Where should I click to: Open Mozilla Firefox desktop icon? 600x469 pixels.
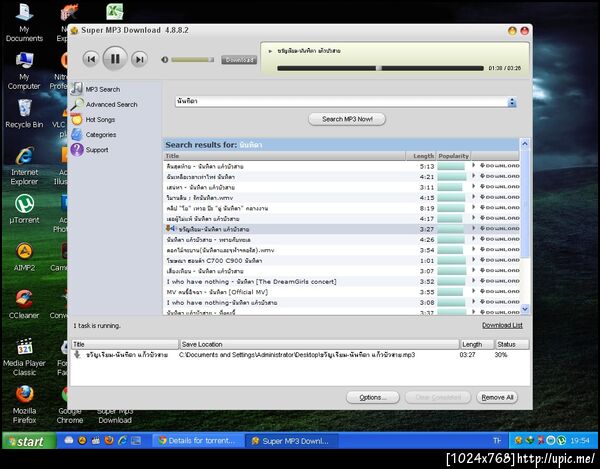point(24,404)
